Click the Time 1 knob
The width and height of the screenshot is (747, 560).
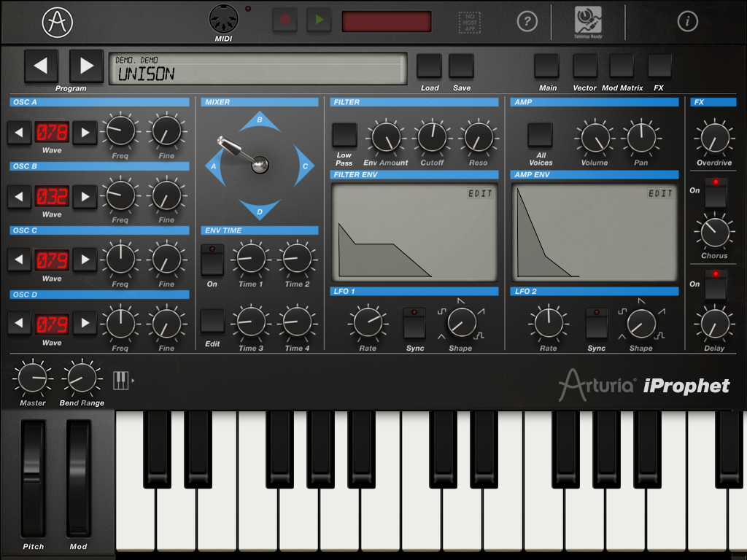(x=251, y=258)
